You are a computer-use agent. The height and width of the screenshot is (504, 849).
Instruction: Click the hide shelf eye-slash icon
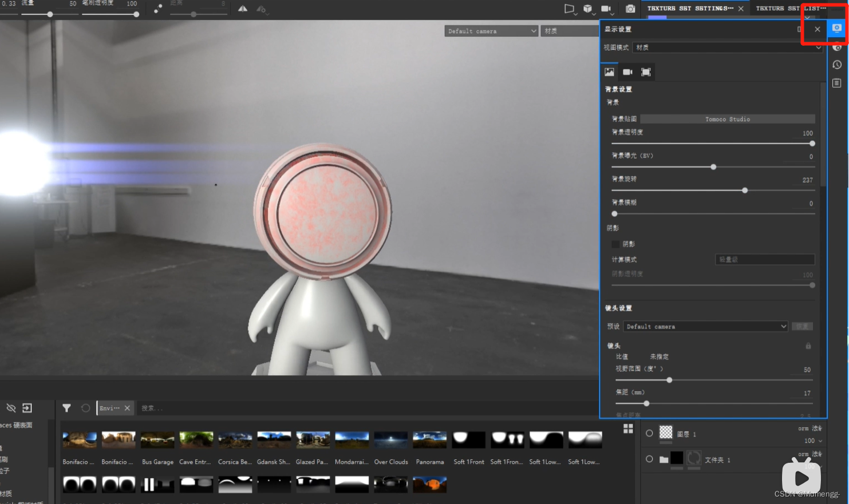click(11, 408)
